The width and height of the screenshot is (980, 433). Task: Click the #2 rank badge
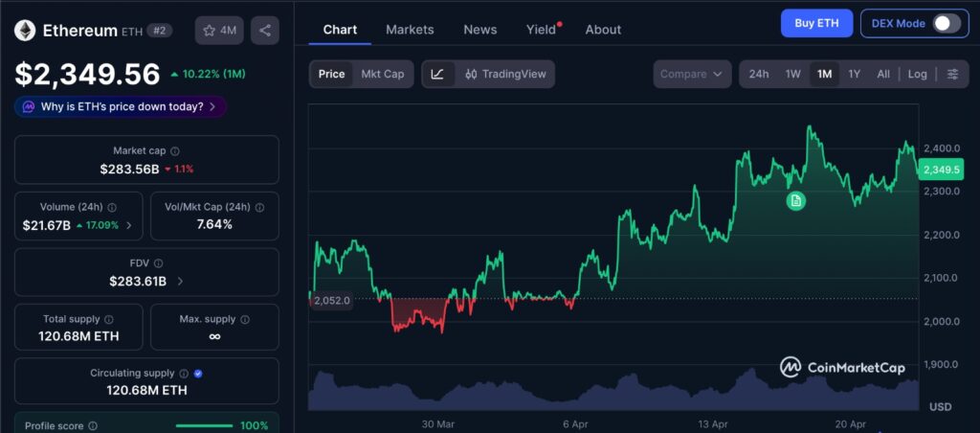pos(160,30)
